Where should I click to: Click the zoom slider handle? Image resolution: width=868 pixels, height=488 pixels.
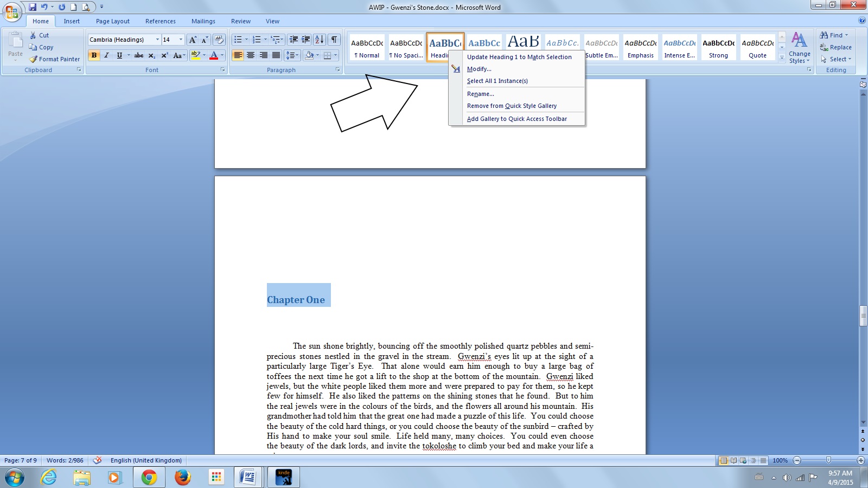(x=828, y=460)
